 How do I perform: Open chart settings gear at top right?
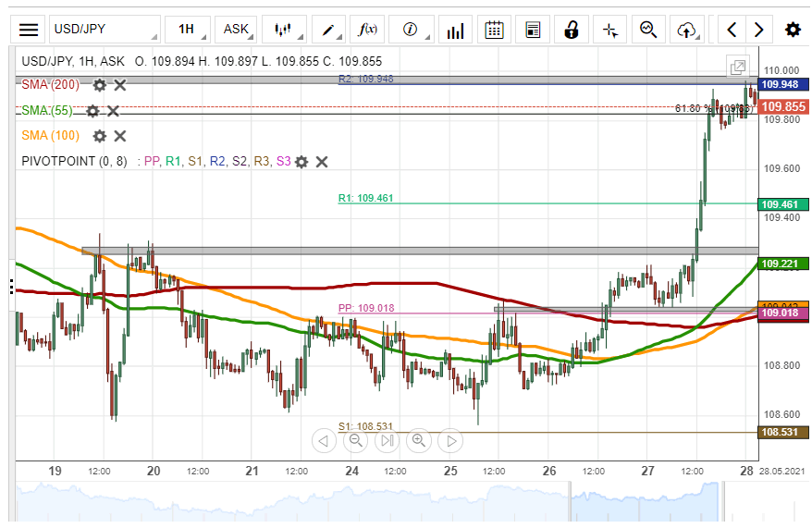[793, 30]
